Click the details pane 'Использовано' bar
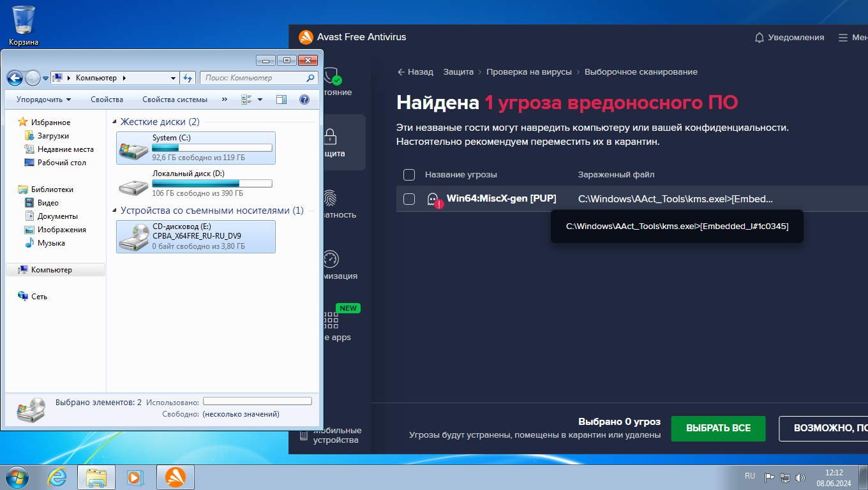 [257, 401]
